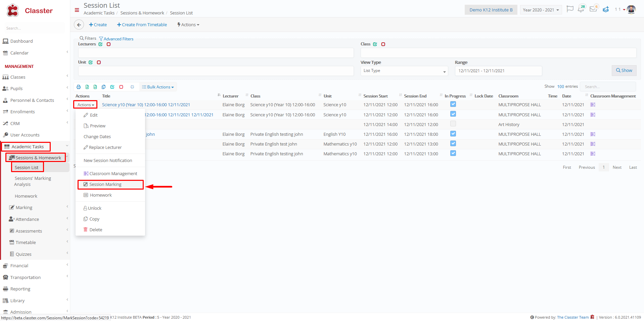
Task: Choose Preview from the actions menu
Action: coord(110,126)
